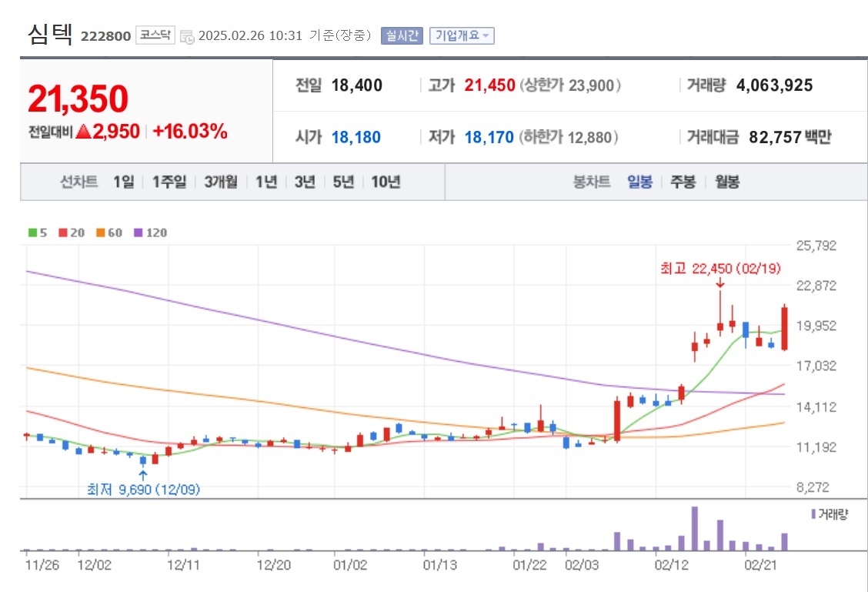Click the red 20-day moving average swatch

(x=62, y=232)
